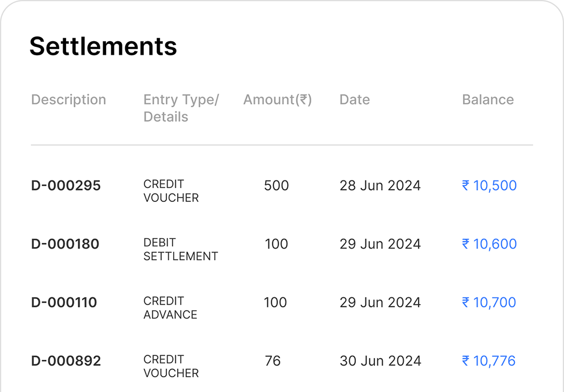The height and width of the screenshot is (392, 564).
Task: Sort by the Balance column header
Action: pos(488,100)
